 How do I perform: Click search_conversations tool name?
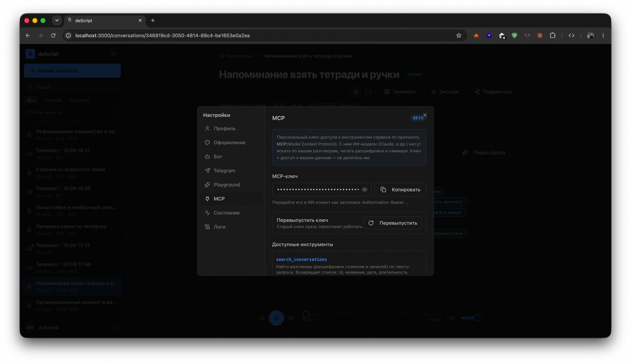pyautogui.click(x=301, y=259)
